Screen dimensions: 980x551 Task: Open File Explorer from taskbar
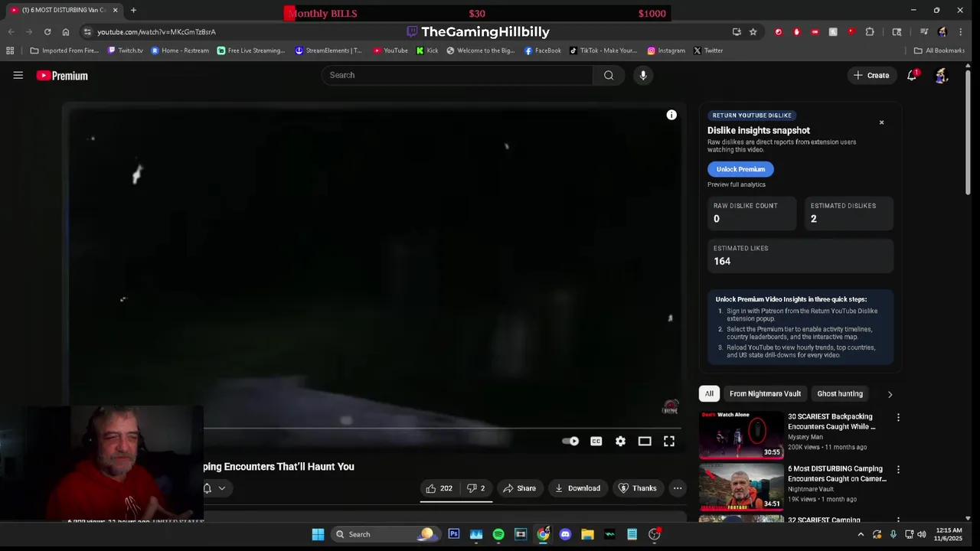(587, 534)
